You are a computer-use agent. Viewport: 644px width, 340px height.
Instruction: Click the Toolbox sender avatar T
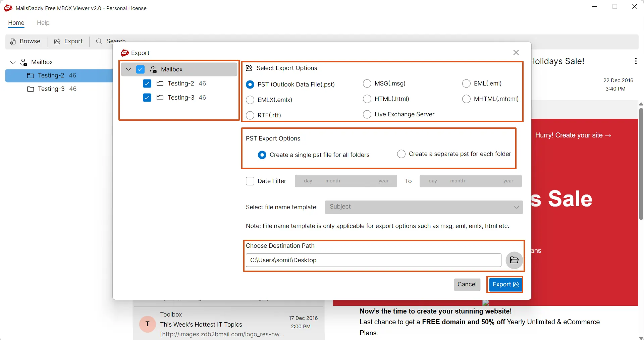pos(147,324)
